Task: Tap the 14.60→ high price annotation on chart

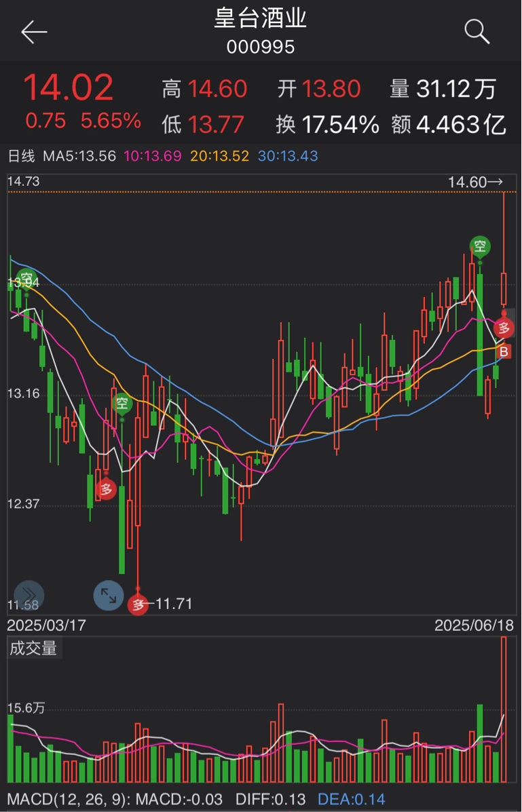Action: [475, 182]
